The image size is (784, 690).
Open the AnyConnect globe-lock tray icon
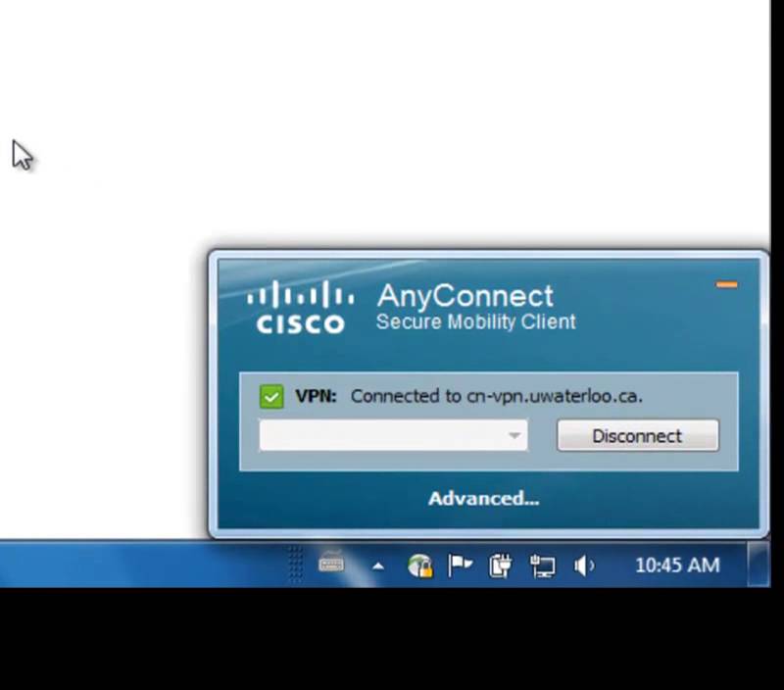[x=420, y=566]
